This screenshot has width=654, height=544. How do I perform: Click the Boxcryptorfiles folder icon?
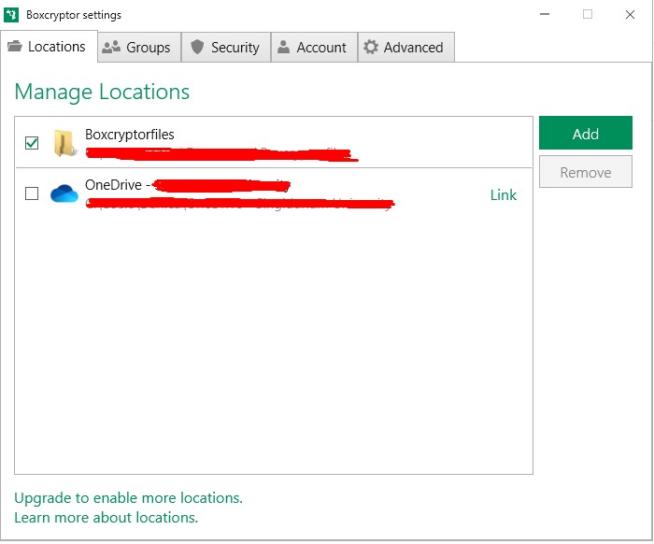pyautogui.click(x=65, y=143)
